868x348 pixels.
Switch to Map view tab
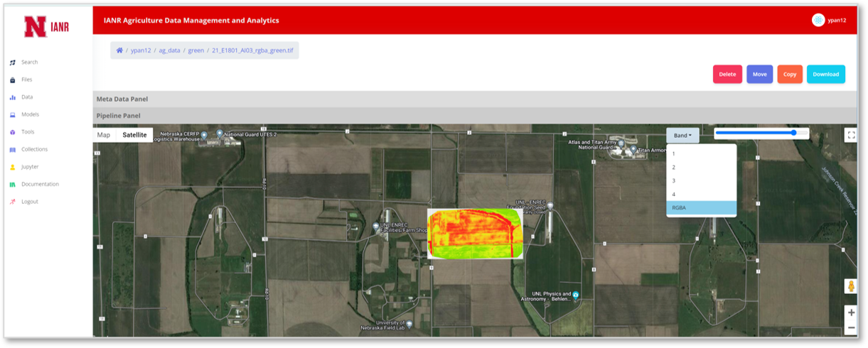pos(104,135)
